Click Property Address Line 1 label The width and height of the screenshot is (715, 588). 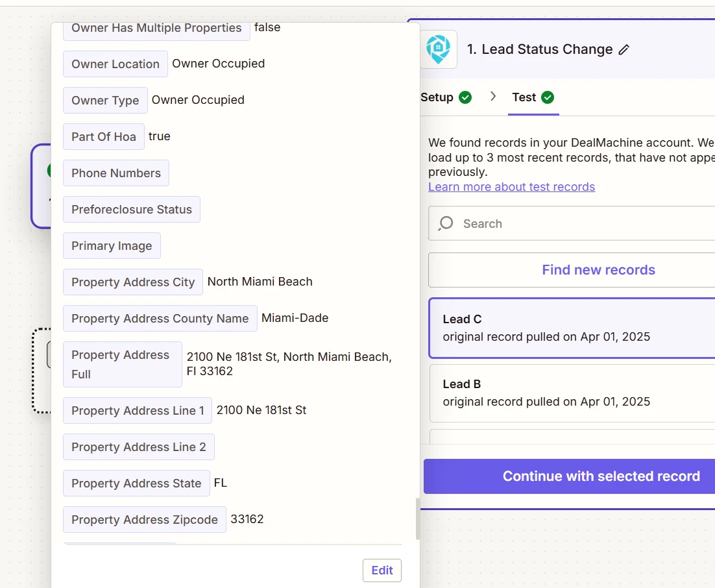138,411
